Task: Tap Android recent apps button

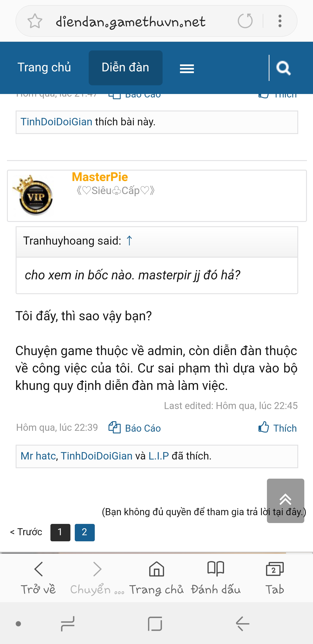Action: (68, 624)
